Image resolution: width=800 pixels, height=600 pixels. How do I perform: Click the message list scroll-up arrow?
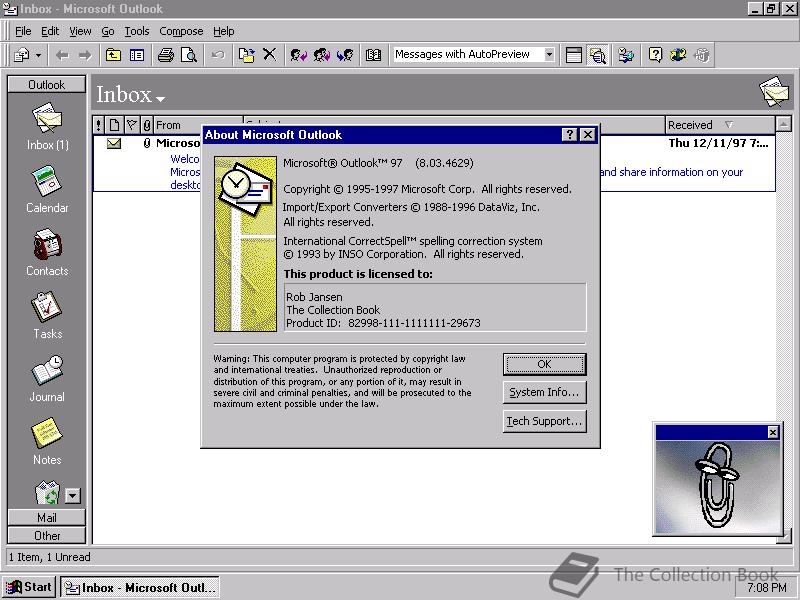point(783,124)
